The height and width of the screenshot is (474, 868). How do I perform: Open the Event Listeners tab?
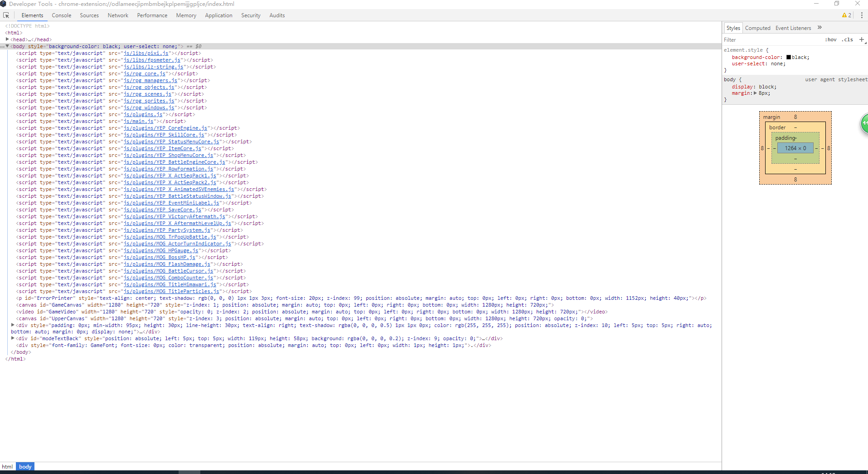point(793,28)
